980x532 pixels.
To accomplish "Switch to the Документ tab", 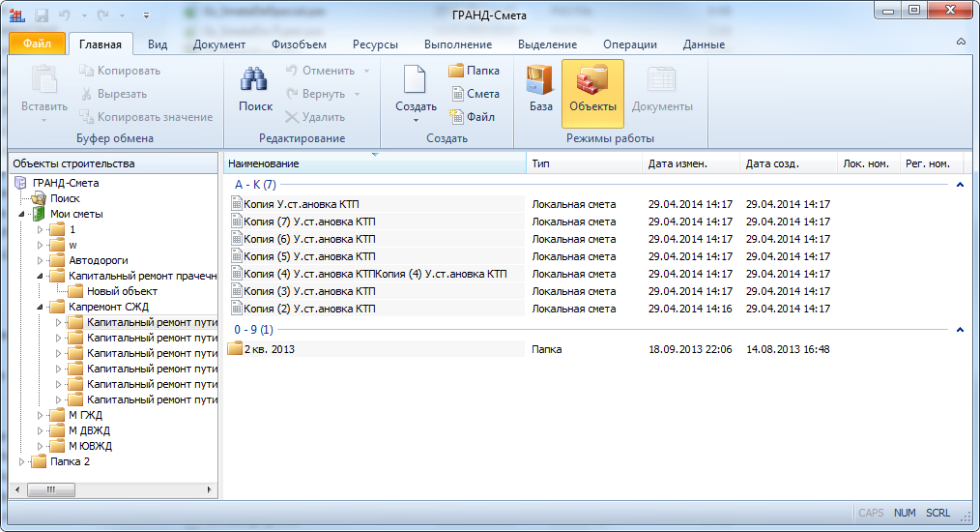I will pyautogui.click(x=218, y=44).
